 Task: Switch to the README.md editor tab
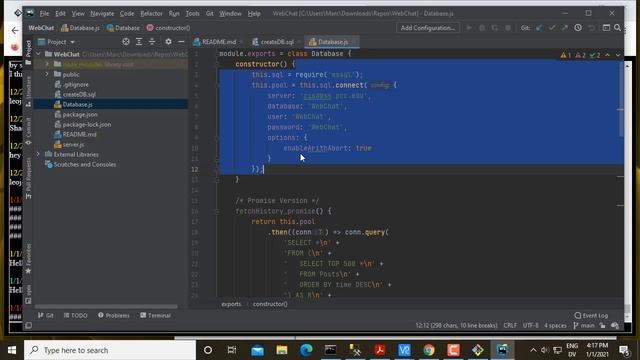218,42
